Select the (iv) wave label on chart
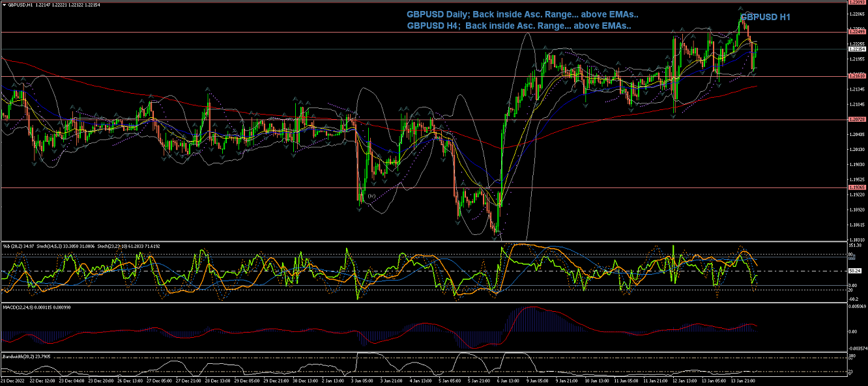 [371, 195]
